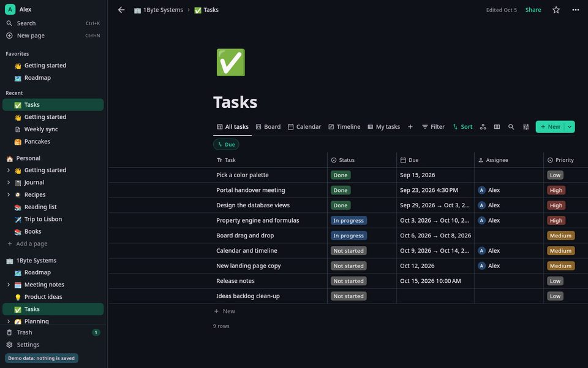Click the Search item in sidebar
The height and width of the screenshot is (368, 588).
point(53,23)
